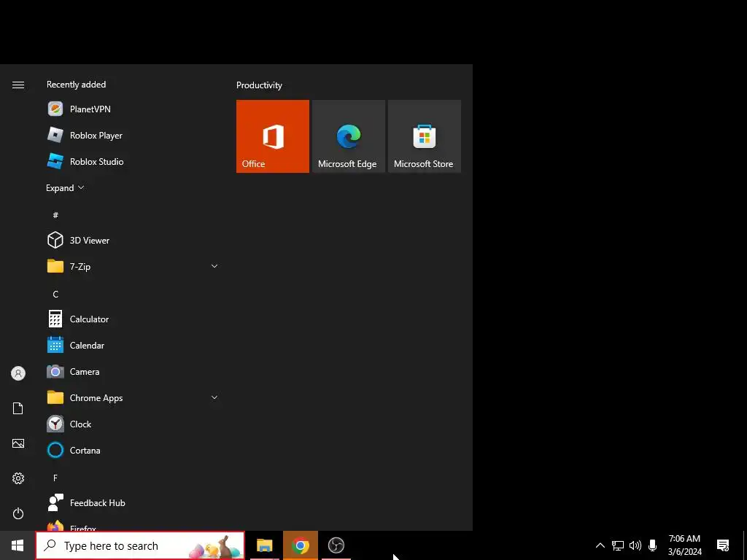The image size is (747, 560).
Task: Launch Cortana from the app list
Action: (x=132, y=450)
